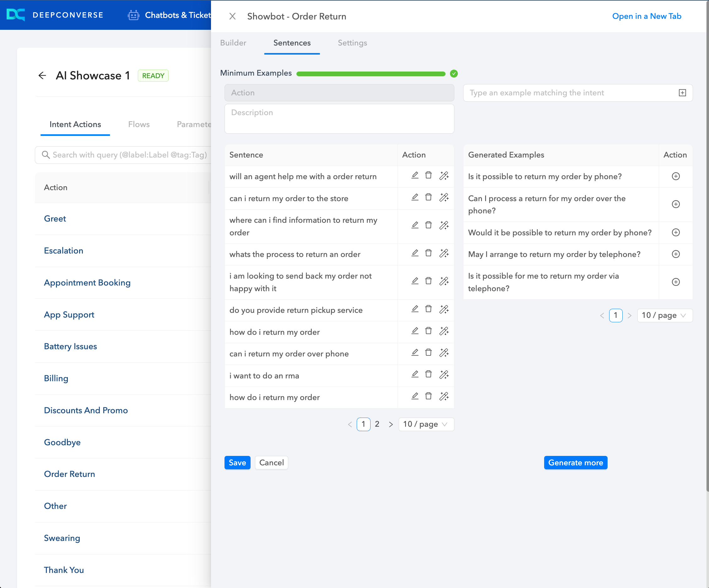
Task: Click the Description text field
Action: [339, 118]
